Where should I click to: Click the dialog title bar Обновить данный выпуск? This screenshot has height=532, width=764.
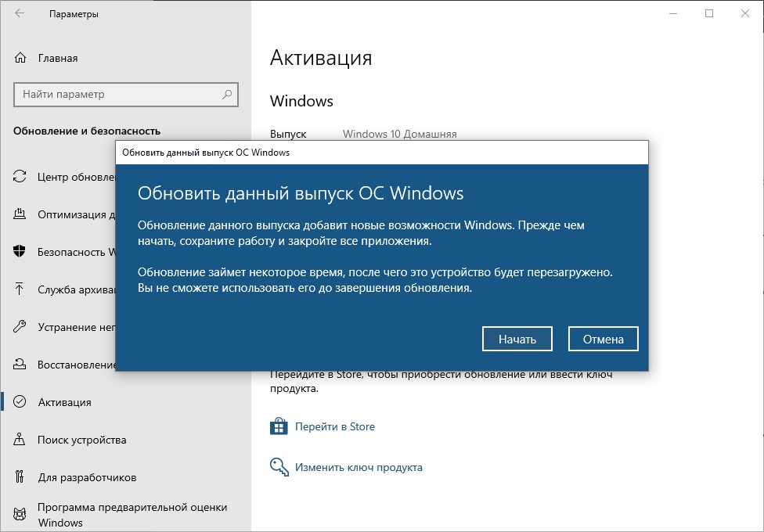coord(382,153)
